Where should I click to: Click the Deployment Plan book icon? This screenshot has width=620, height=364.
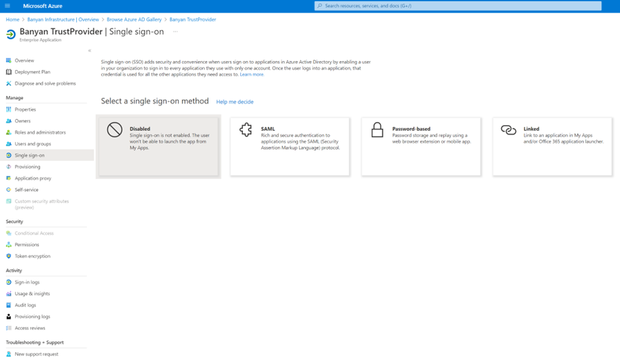pos(9,72)
